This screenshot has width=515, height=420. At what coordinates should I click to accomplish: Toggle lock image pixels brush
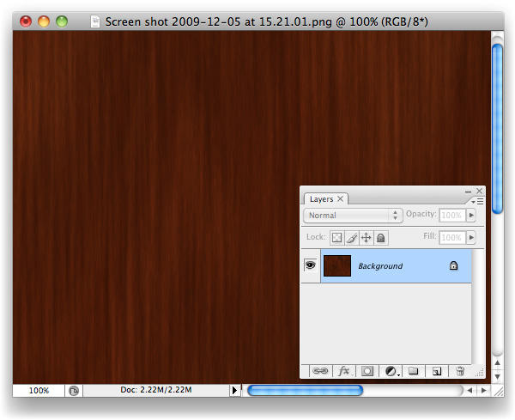(x=351, y=238)
